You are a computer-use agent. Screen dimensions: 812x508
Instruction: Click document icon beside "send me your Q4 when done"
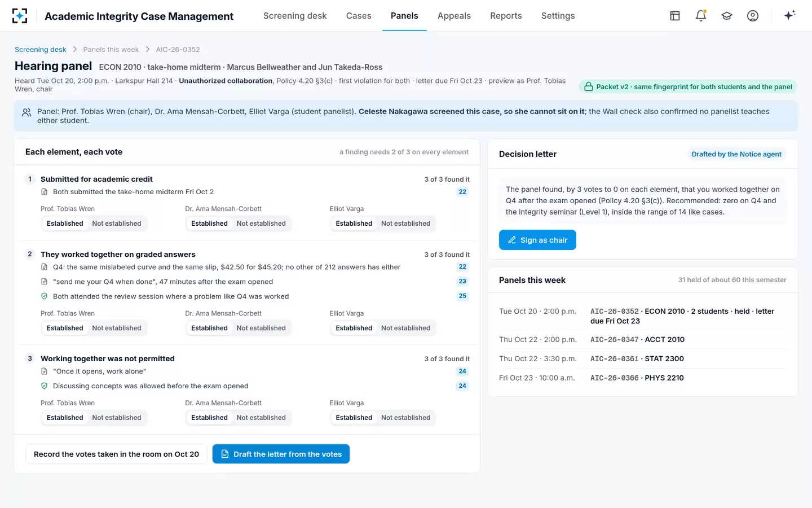[x=45, y=282]
